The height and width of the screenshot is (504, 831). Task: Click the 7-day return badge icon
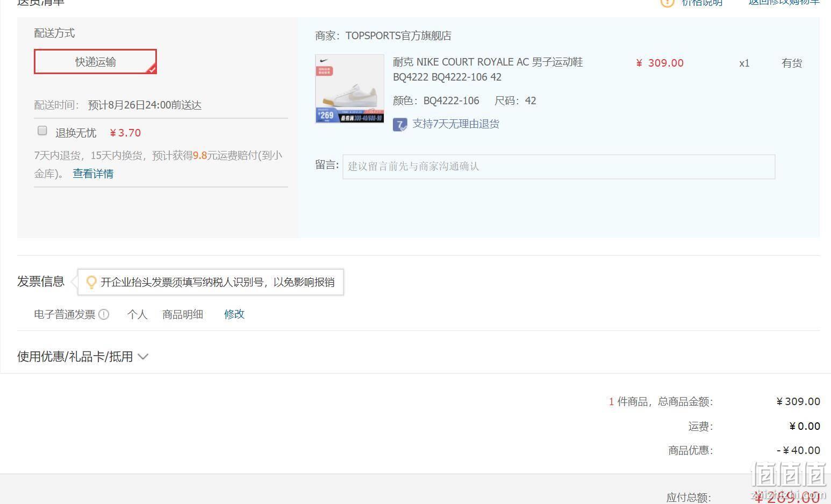400,125
